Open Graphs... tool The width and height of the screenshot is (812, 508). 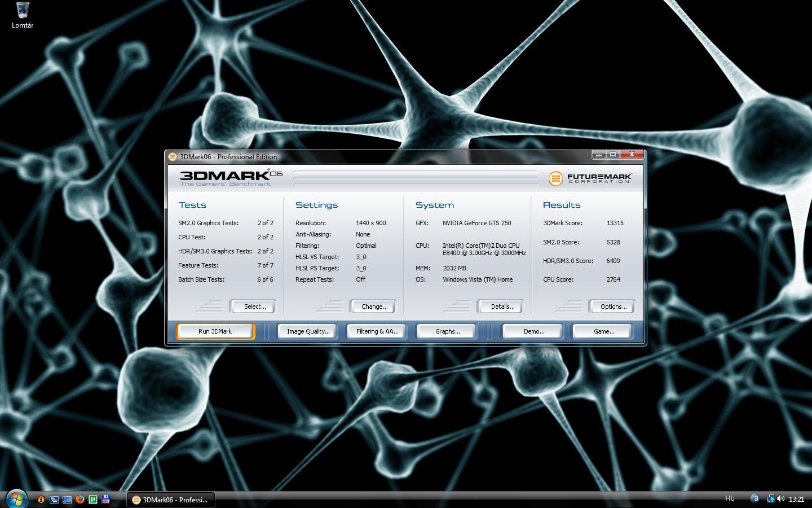click(x=447, y=331)
